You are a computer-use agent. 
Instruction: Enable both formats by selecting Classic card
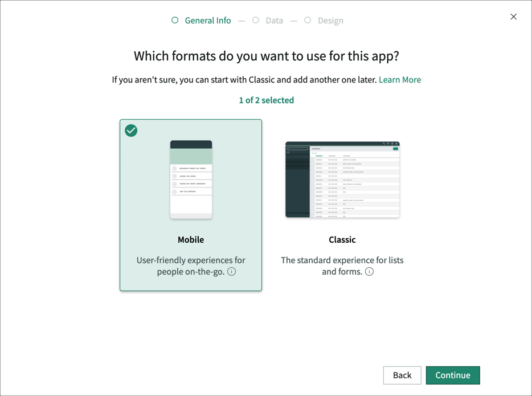pos(342,205)
